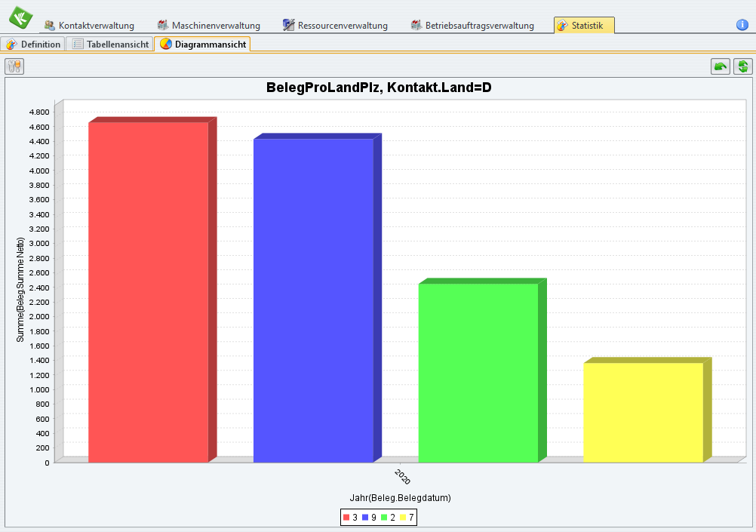This screenshot has height=532, width=756.
Task: Click the Kontaktverwaltung tab icon
Action: pos(49,25)
